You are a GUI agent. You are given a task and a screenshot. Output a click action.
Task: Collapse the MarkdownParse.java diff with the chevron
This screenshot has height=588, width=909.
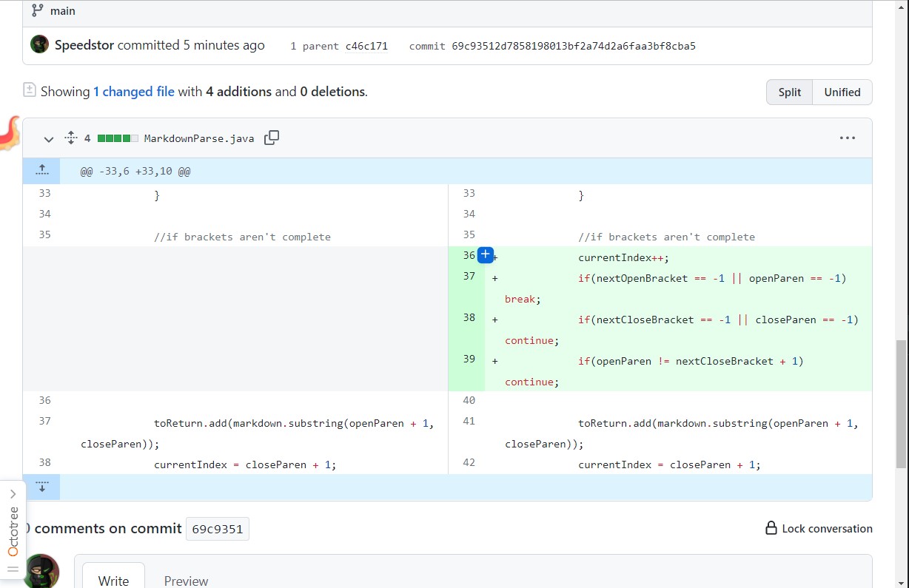49,139
